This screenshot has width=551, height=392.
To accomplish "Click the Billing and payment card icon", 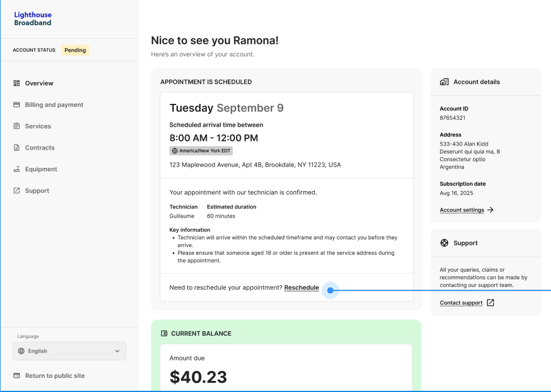I will (x=16, y=104).
